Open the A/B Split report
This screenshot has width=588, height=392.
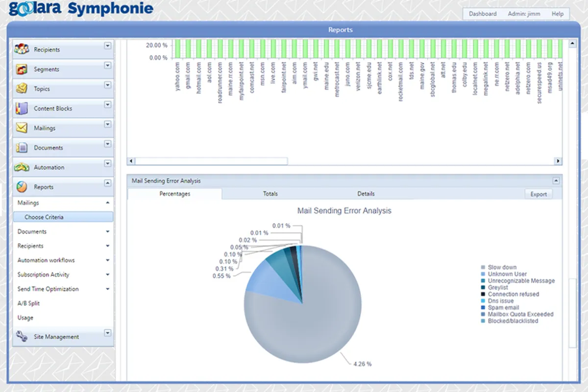click(x=28, y=303)
